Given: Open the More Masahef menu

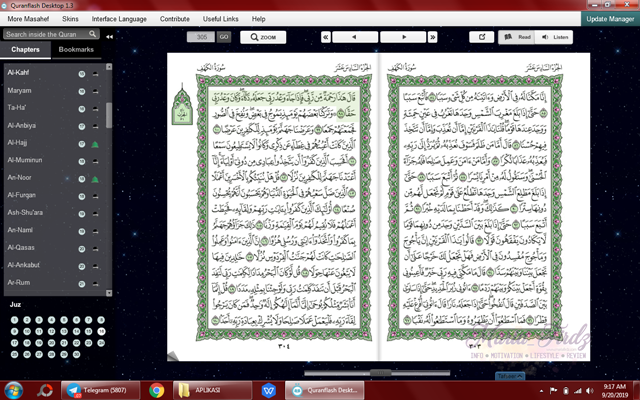Looking at the screenshot, I should click(28, 19).
